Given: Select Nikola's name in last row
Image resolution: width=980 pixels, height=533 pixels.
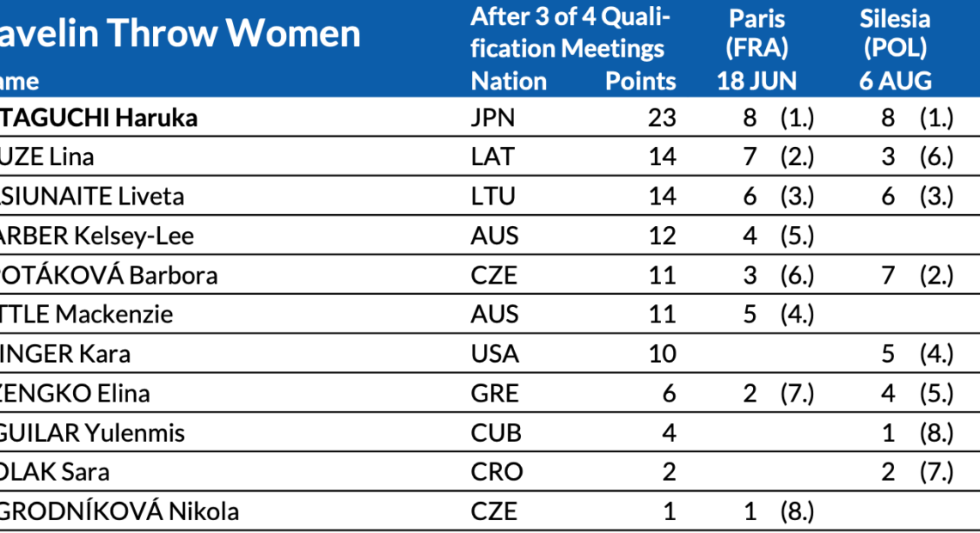Looking at the screenshot, I should pyautogui.click(x=119, y=512).
